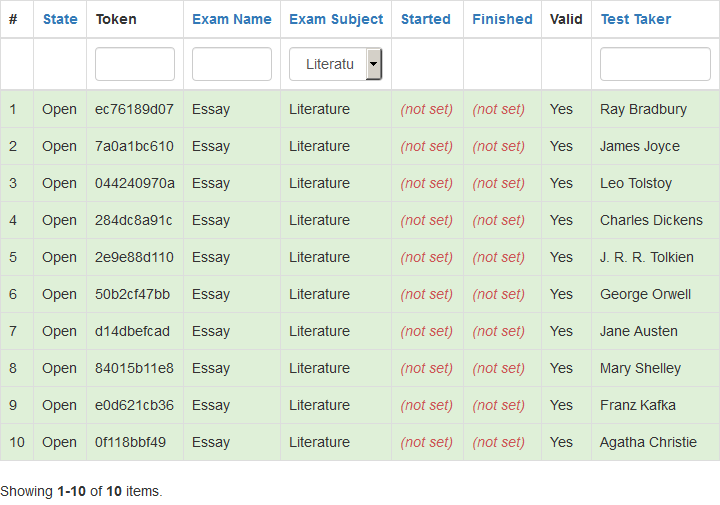Click test taker Charles Dickens
The image size is (720, 505).
(651, 220)
